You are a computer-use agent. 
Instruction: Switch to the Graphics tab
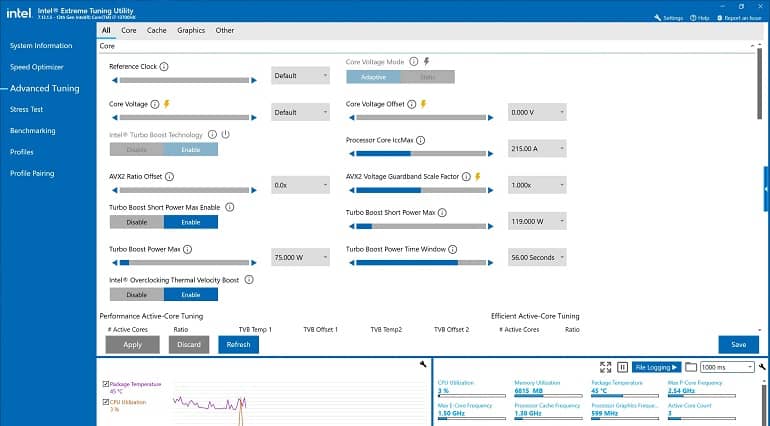tap(191, 30)
